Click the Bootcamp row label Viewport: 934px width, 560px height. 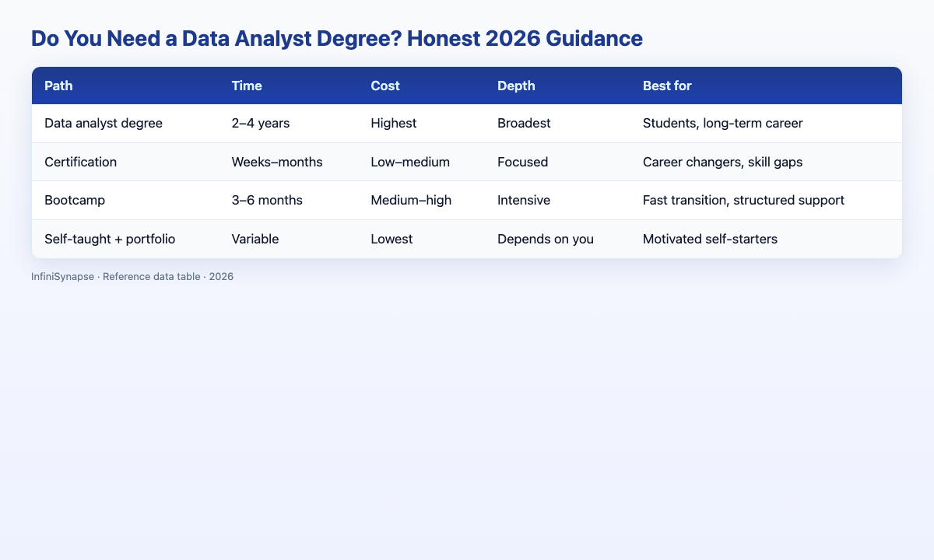click(75, 200)
